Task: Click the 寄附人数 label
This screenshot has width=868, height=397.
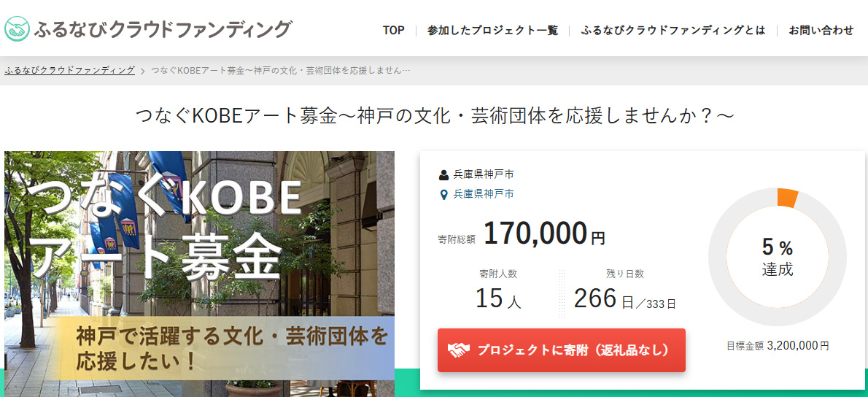Action: pos(498,274)
